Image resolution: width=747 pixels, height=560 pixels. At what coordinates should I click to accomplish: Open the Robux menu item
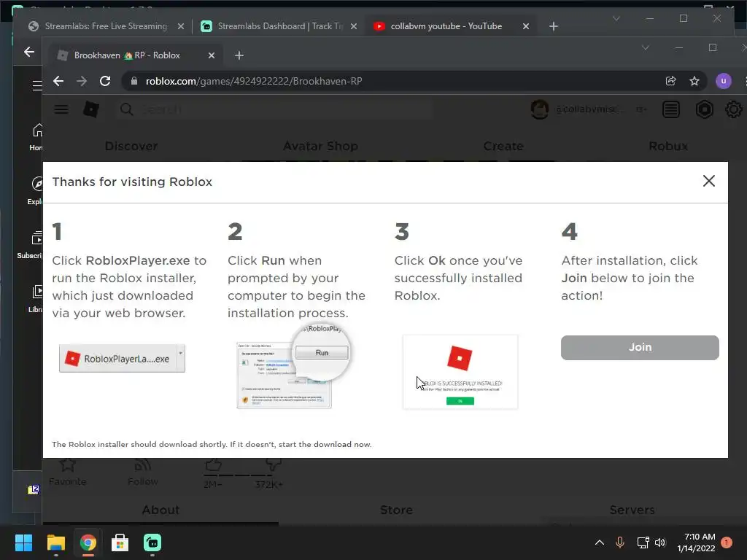point(668,146)
